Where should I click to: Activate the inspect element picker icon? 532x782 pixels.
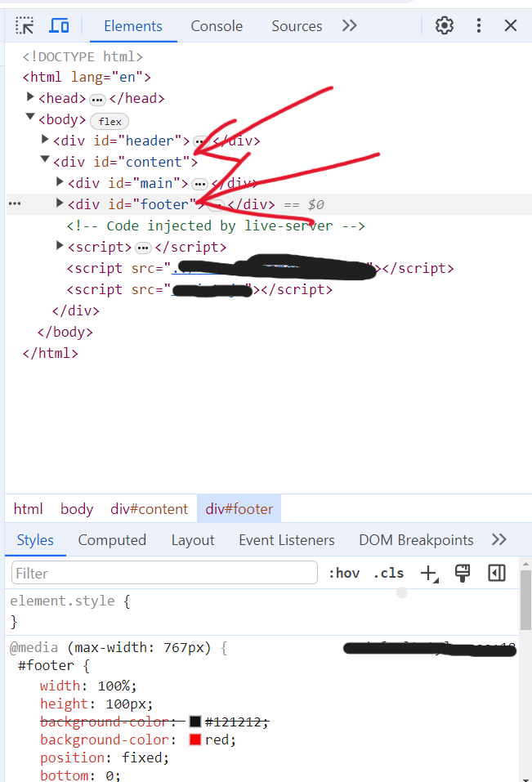click(25, 25)
